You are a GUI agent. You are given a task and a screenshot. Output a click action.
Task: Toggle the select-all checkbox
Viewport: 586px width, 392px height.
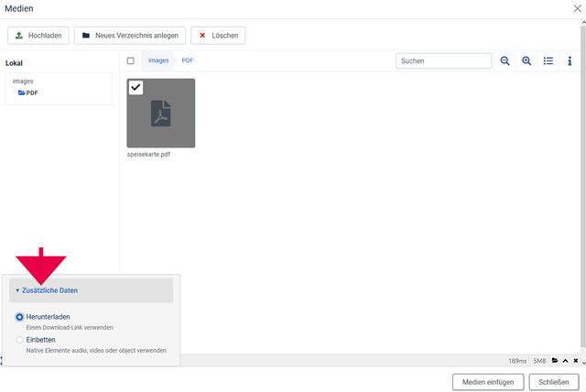[131, 61]
